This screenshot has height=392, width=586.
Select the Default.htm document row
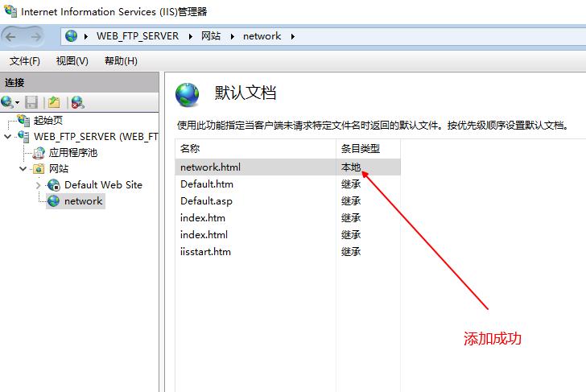(x=288, y=184)
